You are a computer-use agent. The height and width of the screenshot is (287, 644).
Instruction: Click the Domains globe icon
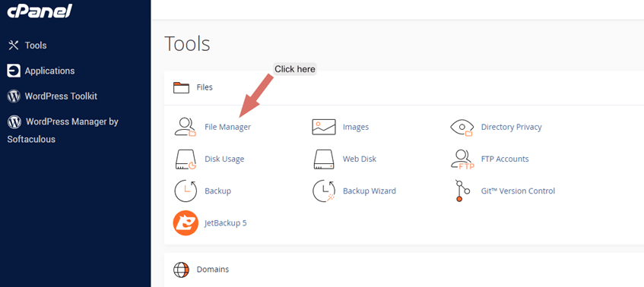(181, 270)
